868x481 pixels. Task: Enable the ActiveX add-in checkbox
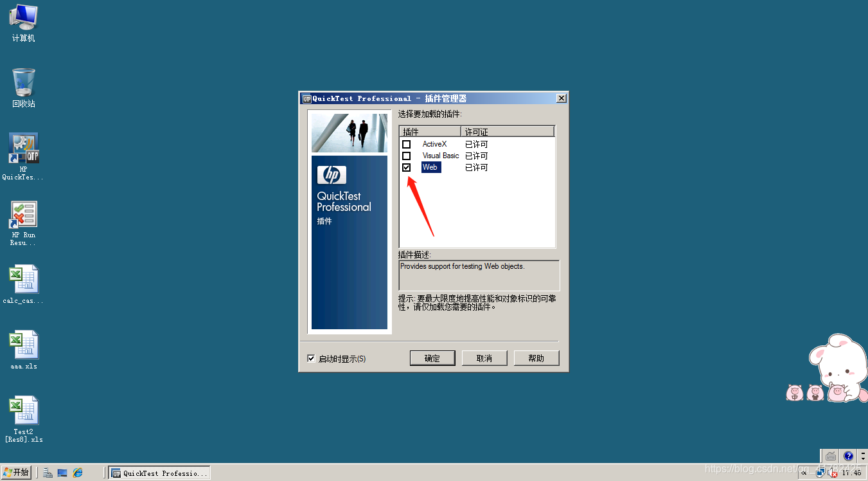point(406,144)
